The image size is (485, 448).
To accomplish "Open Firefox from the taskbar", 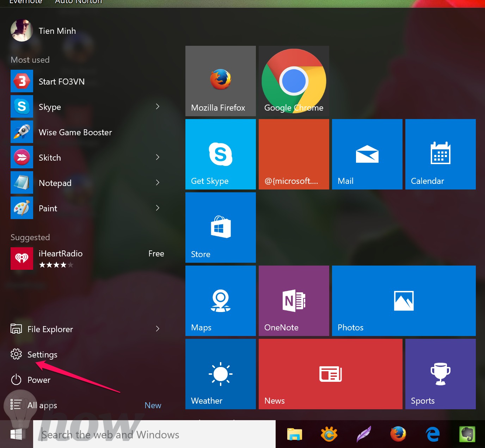I will pyautogui.click(x=398, y=434).
